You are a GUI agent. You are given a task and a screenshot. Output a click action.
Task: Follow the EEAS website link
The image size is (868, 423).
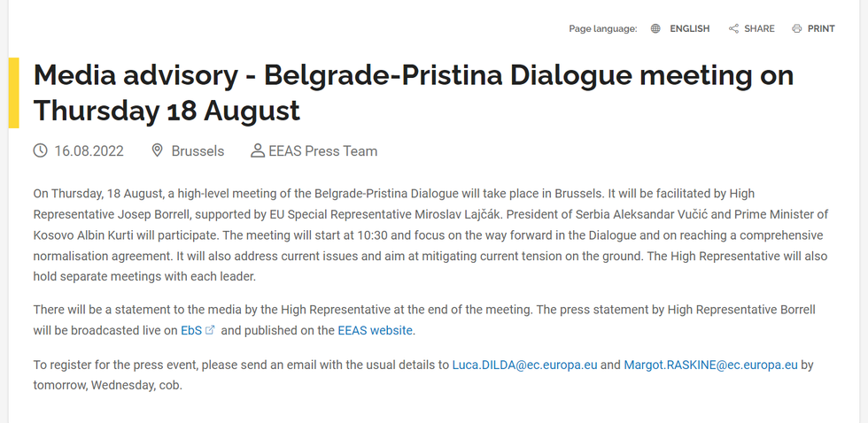(x=375, y=330)
